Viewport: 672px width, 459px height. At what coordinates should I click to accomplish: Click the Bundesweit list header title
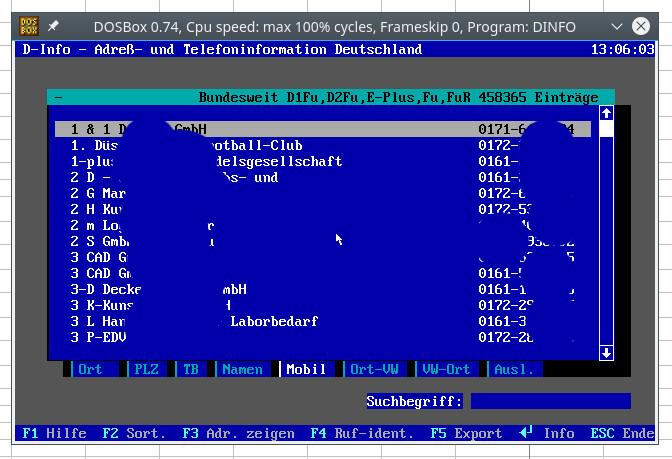click(x=398, y=97)
